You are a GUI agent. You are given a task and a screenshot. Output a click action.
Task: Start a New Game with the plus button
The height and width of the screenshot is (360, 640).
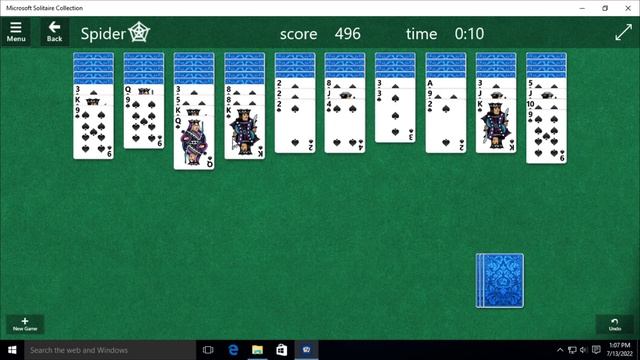(25, 324)
